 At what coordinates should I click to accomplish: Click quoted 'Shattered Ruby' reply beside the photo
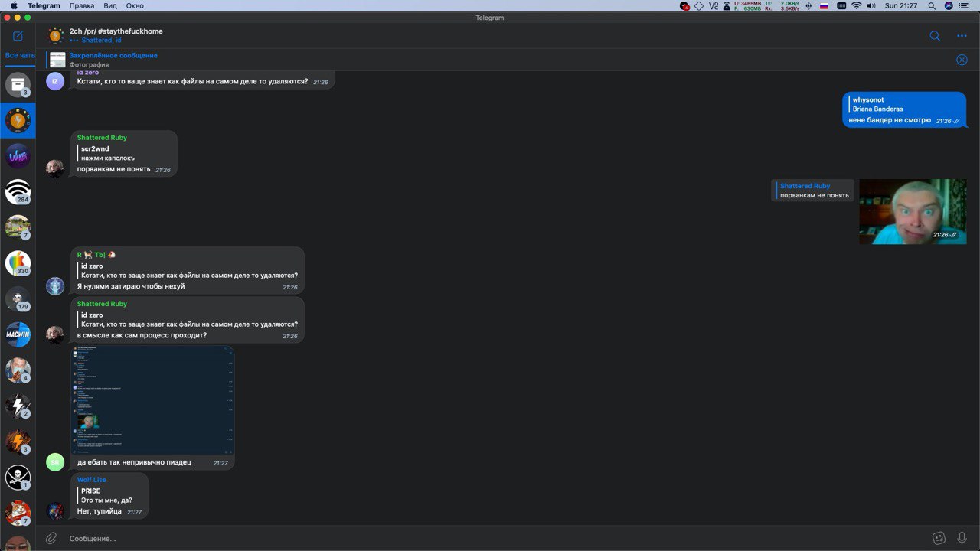pos(814,191)
